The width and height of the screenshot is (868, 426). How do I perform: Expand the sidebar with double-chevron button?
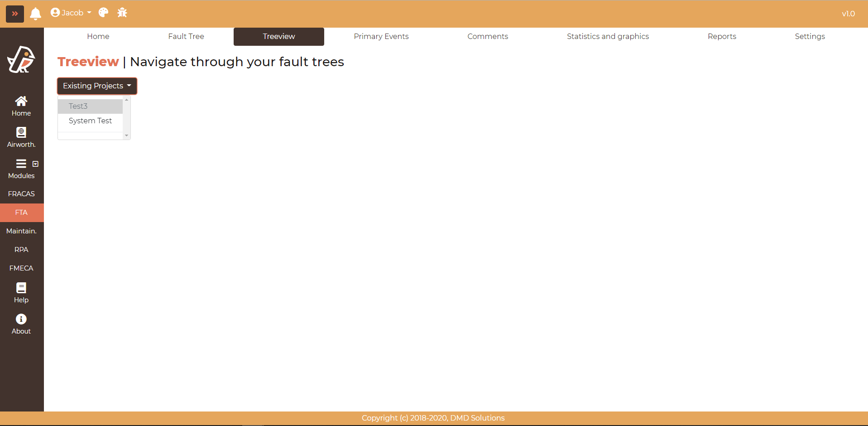pos(14,14)
